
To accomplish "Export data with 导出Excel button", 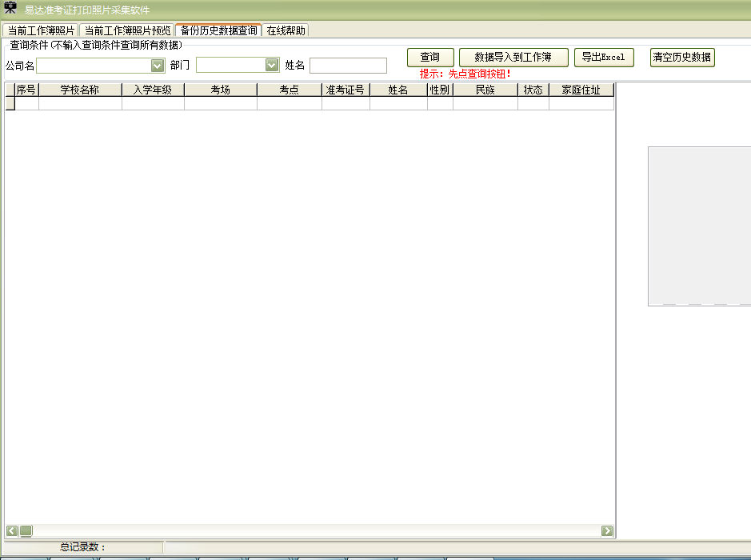I will [x=604, y=58].
